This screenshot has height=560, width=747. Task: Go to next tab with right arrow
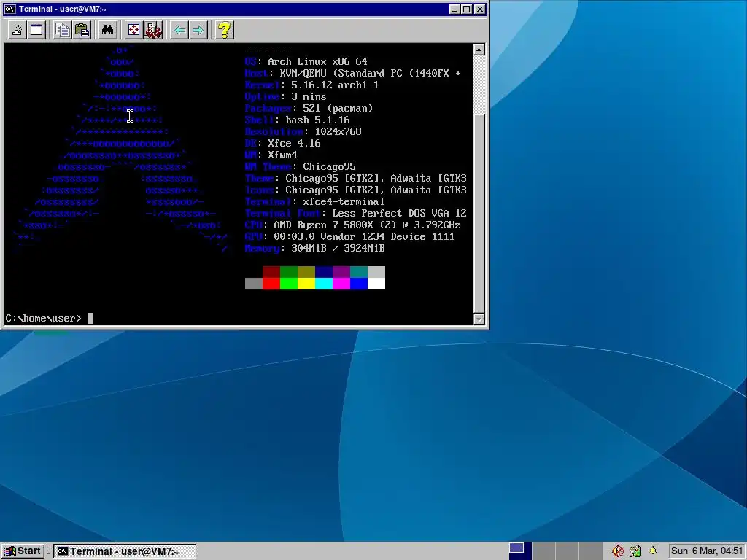198,31
